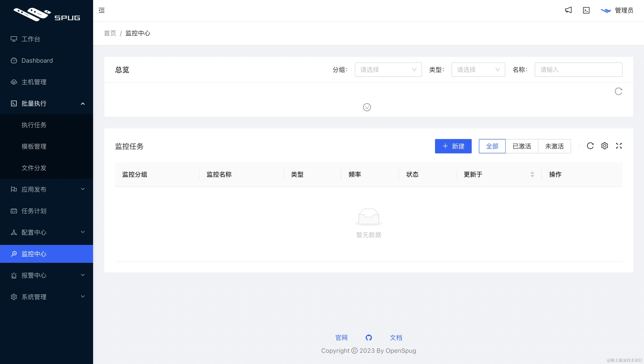Click the 新建 button
Viewport: 644px width, 364px height.
pyautogui.click(x=453, y=146)
